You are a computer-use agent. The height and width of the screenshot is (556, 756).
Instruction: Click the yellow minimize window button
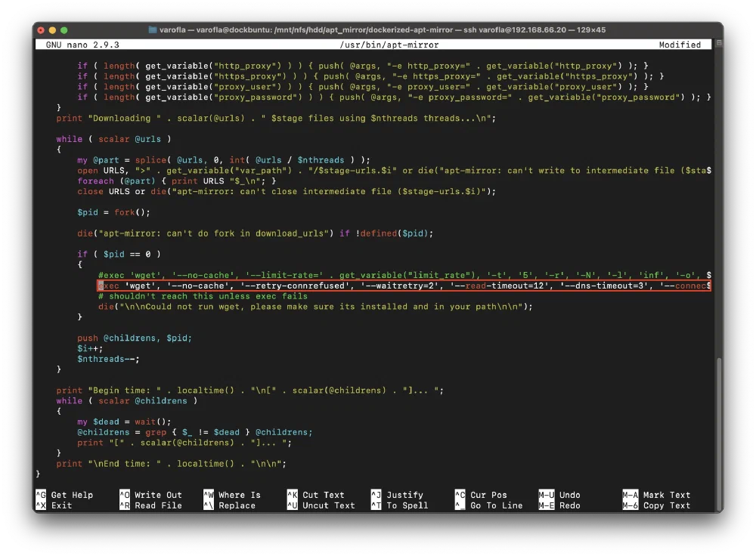52,30
